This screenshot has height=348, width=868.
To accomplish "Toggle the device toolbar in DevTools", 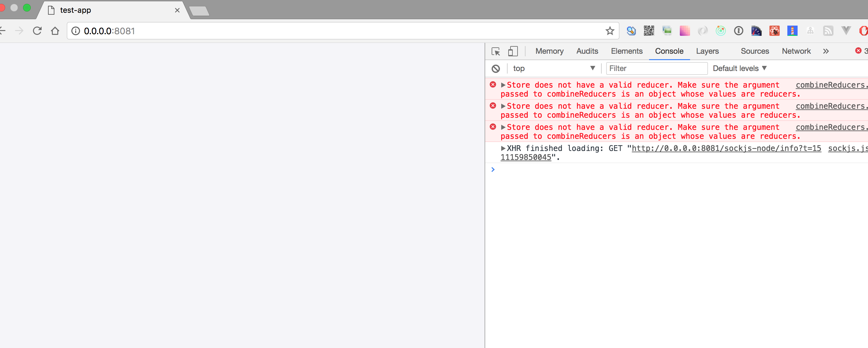I will tap(513, 51).
